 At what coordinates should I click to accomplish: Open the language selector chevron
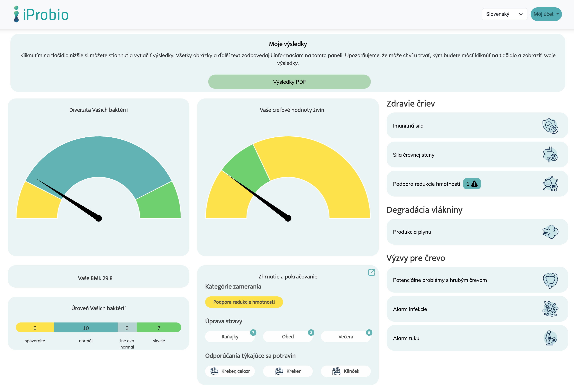pos(521,14)
